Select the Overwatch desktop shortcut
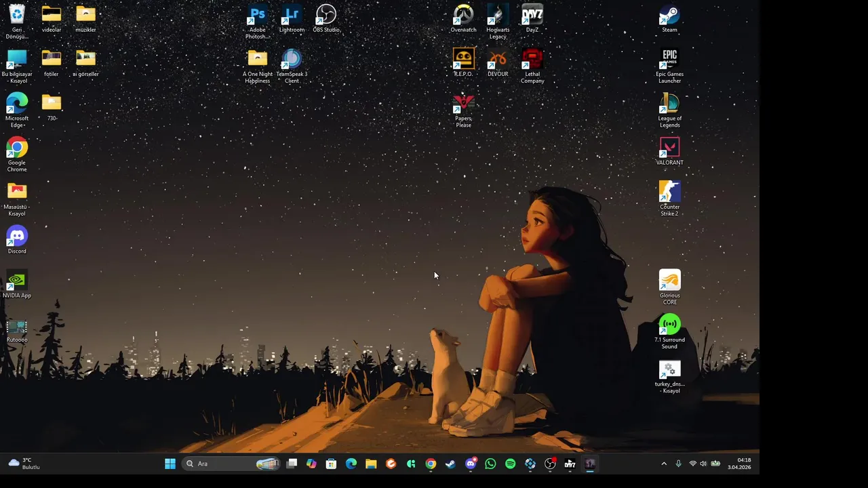The image size is (868, 488). click(464, 19)
